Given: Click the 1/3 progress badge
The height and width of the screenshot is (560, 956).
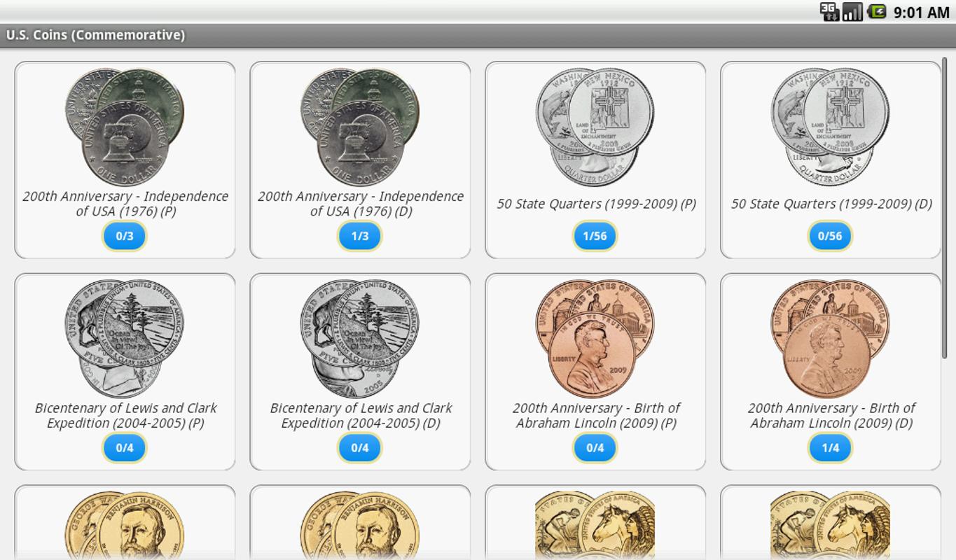Looking at the screenshot, I should 360,236.
